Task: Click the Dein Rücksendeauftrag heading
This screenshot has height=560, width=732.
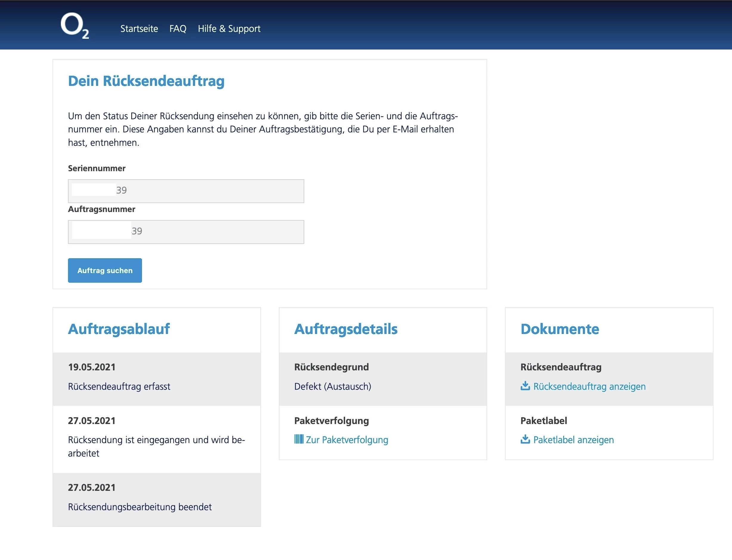Action: tap(146, 81)
